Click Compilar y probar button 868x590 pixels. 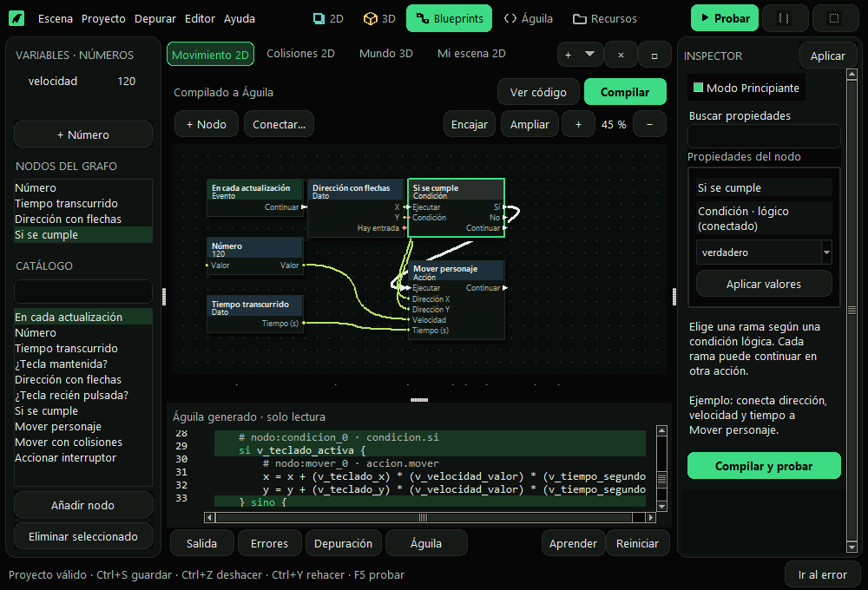[x=764, y=466]
